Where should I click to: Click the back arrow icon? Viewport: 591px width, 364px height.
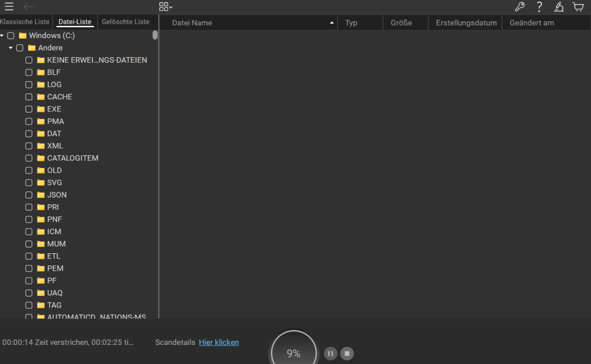pos(29,7)
